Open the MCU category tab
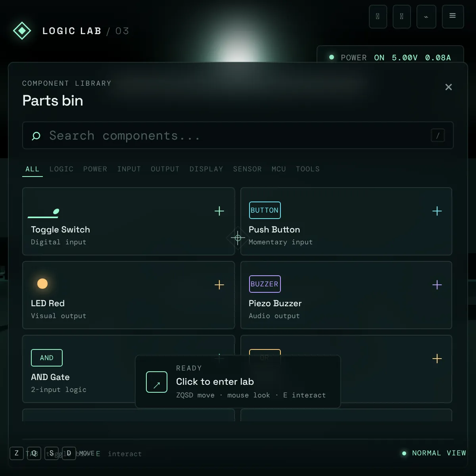This screenshot has height=476, width=476. click(x=279, y=169)
